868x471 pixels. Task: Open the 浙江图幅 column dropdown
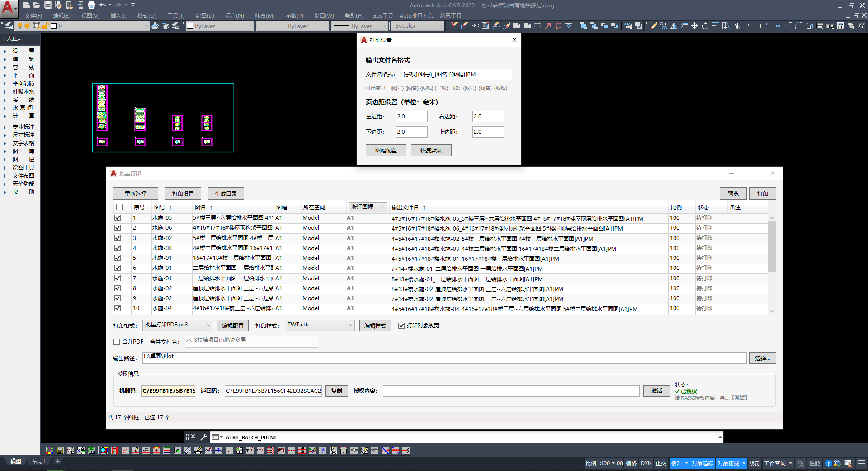tap(368, 207)
